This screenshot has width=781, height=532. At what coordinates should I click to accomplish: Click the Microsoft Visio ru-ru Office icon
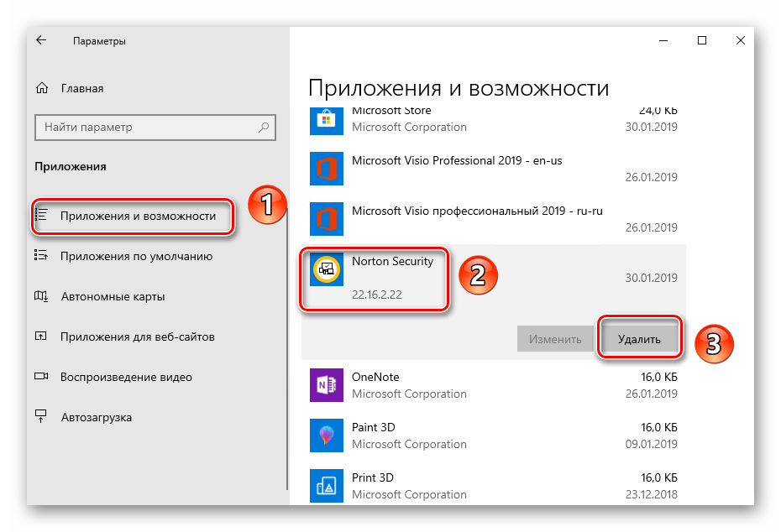pos(326,219)
